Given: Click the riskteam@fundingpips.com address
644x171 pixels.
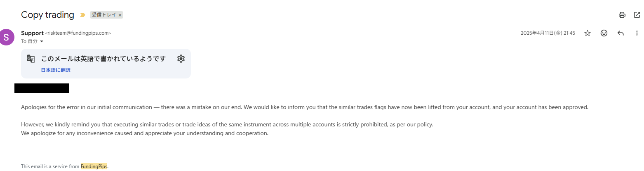Looking at the screenshot, I should tap(78, 33).
